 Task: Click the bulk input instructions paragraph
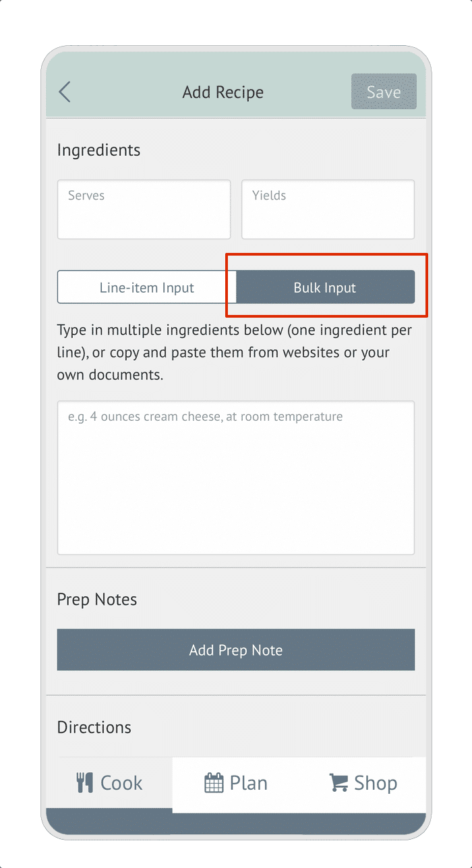[x=235, y=353]
